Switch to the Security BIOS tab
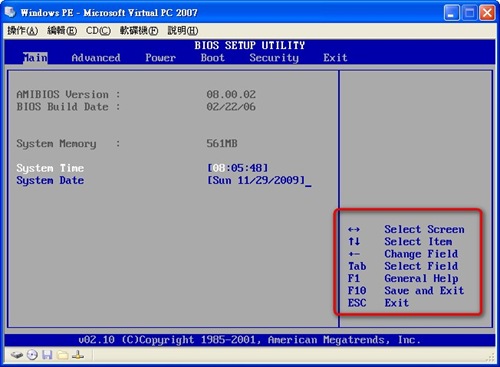This screenshot has width=500, height=367. pos(274,58)
